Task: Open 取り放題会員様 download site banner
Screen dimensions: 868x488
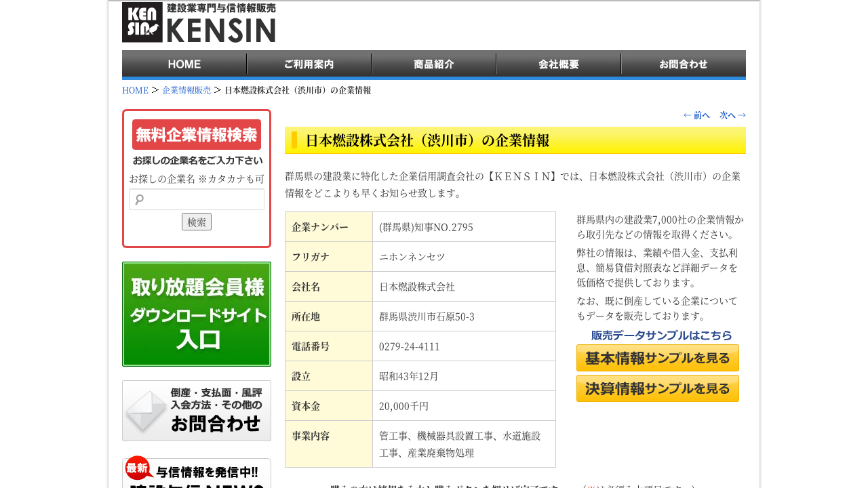Action: pos(197,314)
